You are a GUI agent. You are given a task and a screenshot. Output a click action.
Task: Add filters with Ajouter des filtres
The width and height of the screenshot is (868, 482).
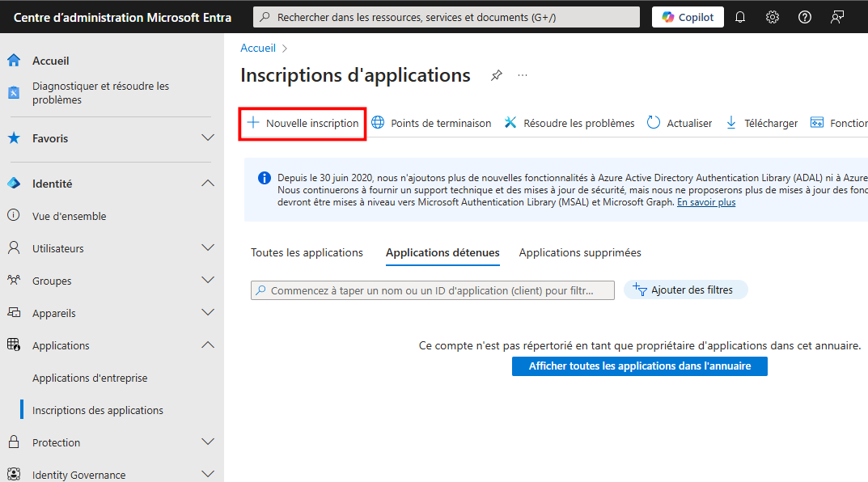[685, 290]
